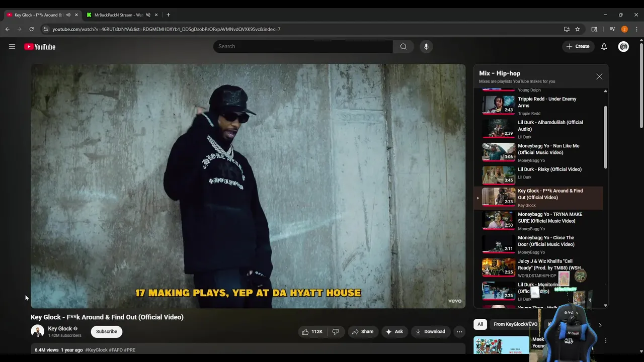The width and height of the screenshot is (644, 362).
Task: Open more actions ellipsis under video
Action: 459,331
